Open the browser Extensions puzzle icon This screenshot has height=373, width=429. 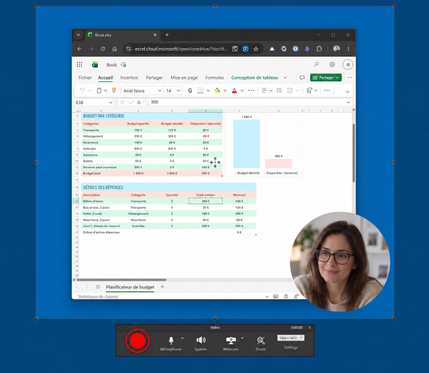click(x=319, y=49)
